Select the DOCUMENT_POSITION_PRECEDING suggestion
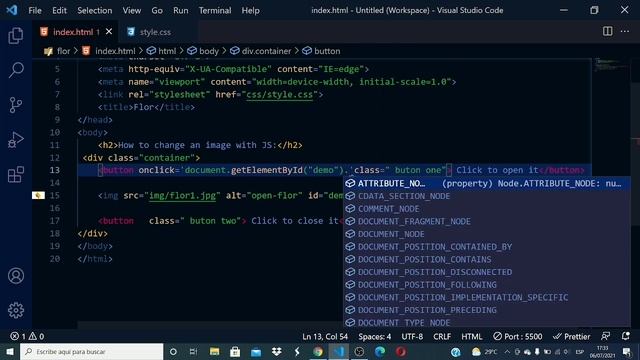Viewport: 640px width, 360px height. point(487,310)
